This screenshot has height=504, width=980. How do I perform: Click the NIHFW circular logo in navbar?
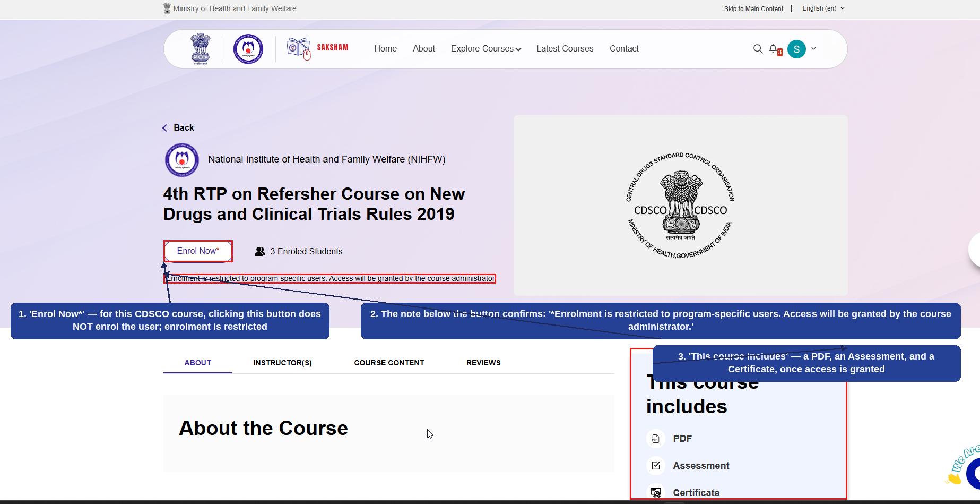coord(248,49)
